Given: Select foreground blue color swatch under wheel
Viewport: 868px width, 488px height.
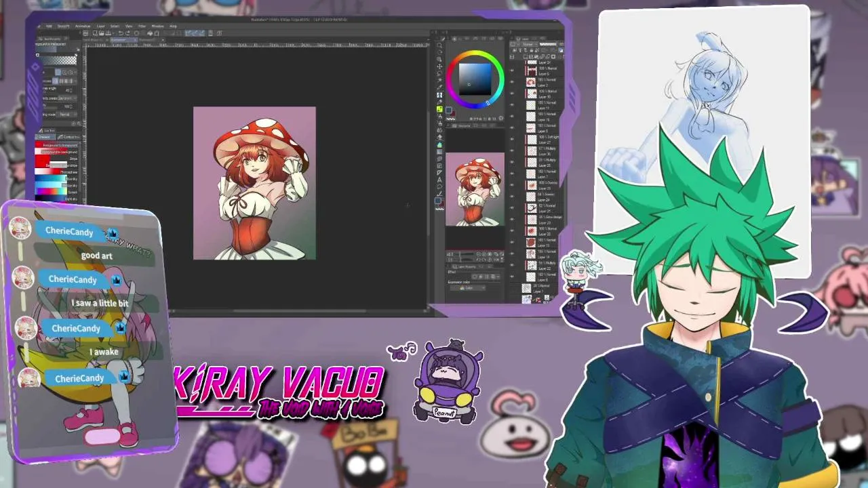Looking at the screenshot, I should pos(448,110).
